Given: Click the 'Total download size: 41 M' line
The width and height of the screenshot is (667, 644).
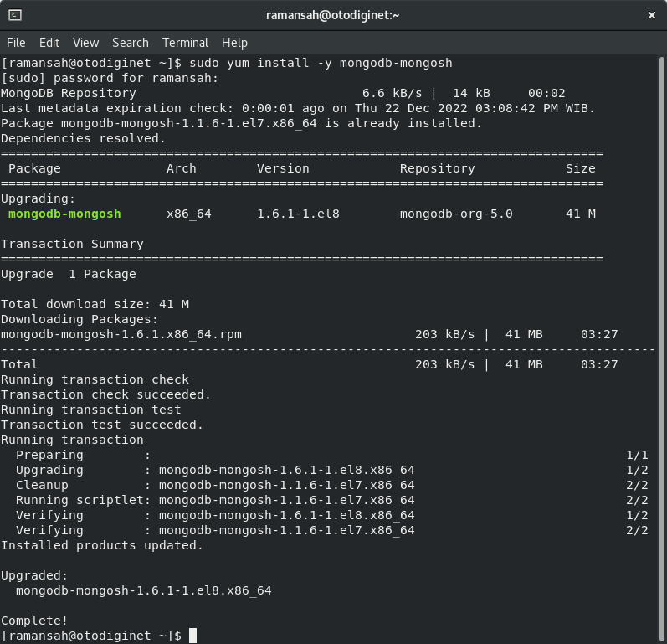Looking at the screenshot, I should [95, 304].
